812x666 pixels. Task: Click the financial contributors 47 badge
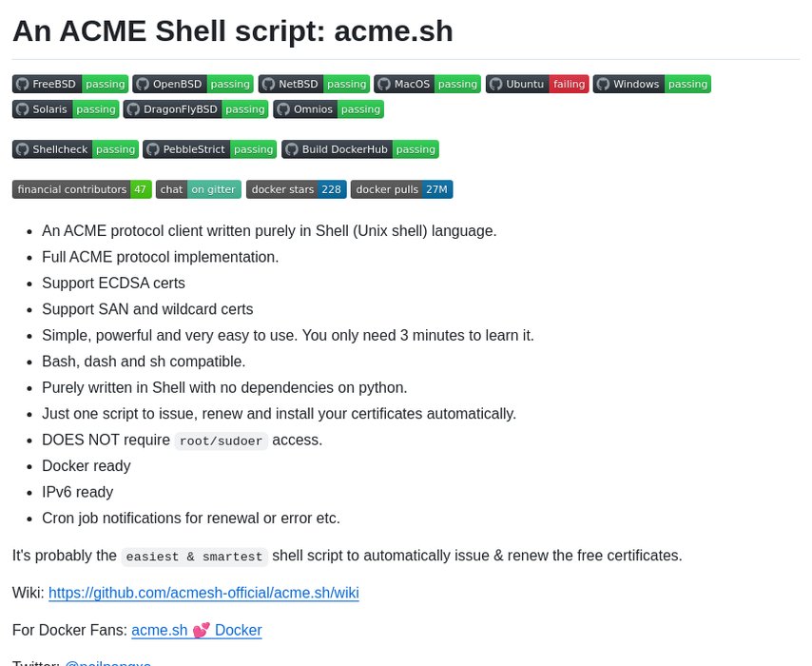82,189
